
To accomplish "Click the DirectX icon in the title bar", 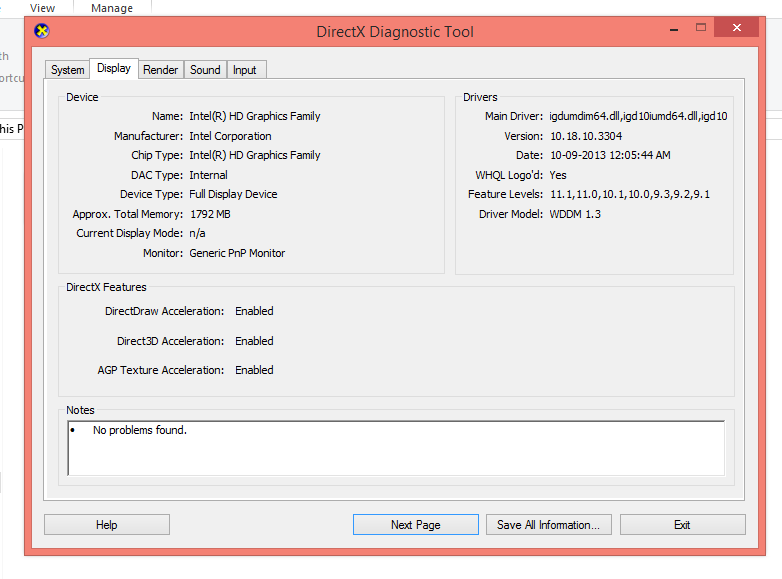I will [x=41, y=31].
